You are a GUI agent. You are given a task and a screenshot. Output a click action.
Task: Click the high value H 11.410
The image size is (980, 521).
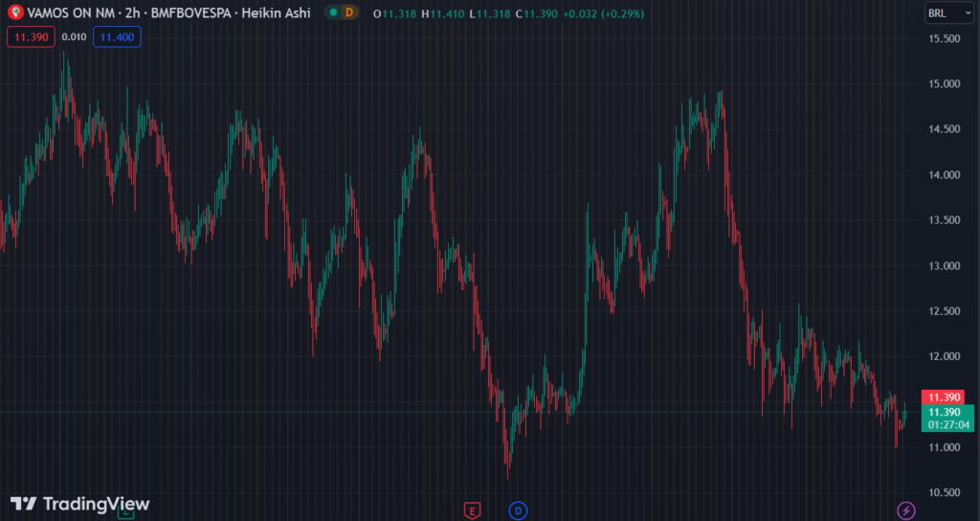(x=442, y=13)
